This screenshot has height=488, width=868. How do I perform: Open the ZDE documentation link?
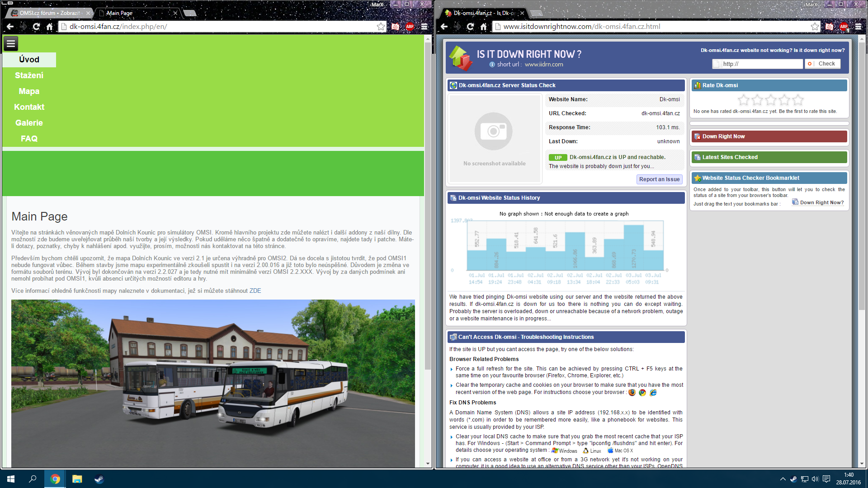(255, 291)
